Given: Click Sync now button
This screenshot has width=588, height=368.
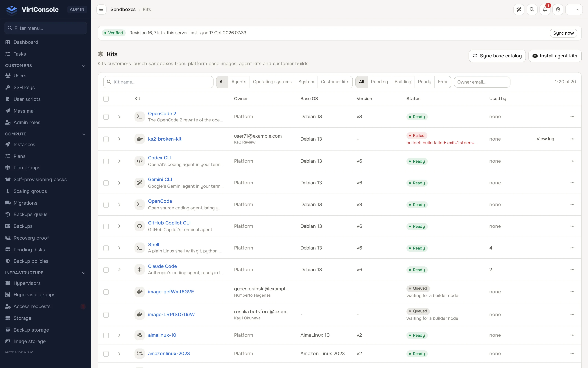Looking at the screenshot, I should pos(563,33).
